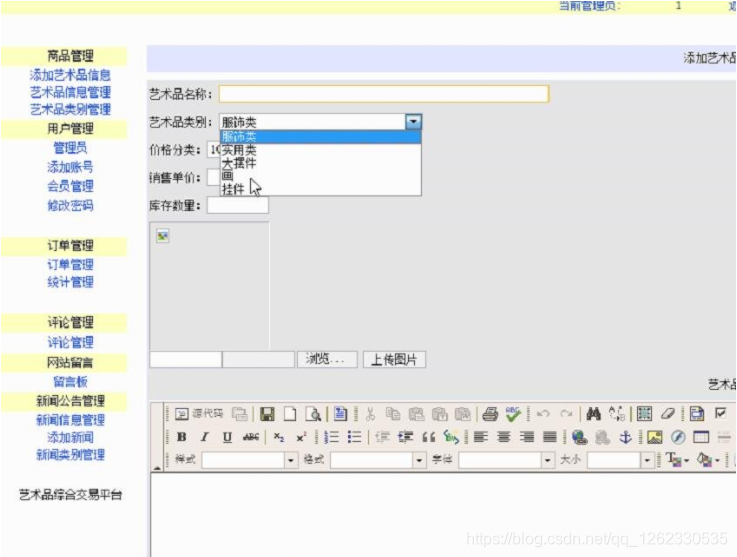737x557 pixels.
Task: Open the Templates icon in editor toolbar
Action: pyautogui.click(x=341, y=414)
